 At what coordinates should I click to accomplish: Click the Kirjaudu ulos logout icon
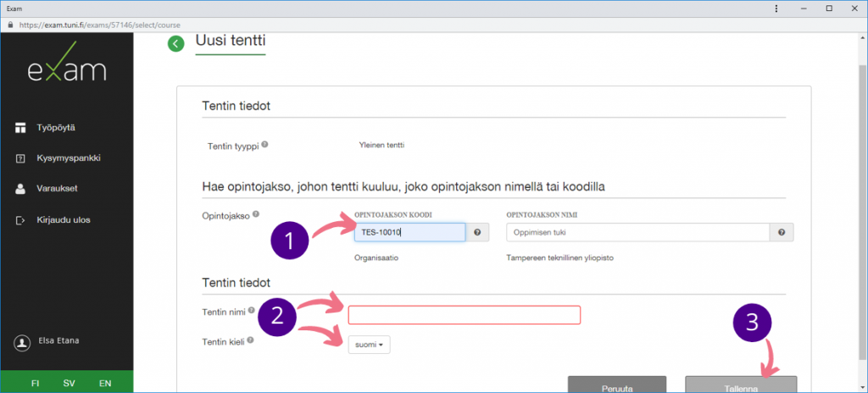point(21,220)
